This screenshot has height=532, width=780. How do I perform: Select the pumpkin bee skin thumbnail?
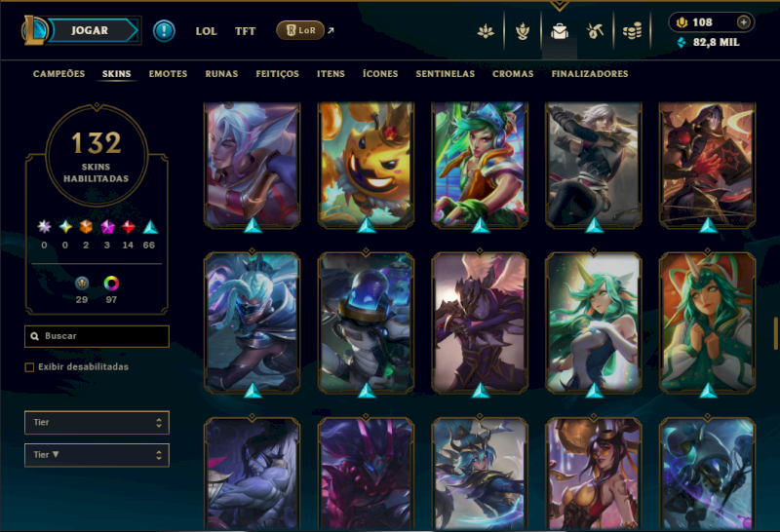pos(367,165)
